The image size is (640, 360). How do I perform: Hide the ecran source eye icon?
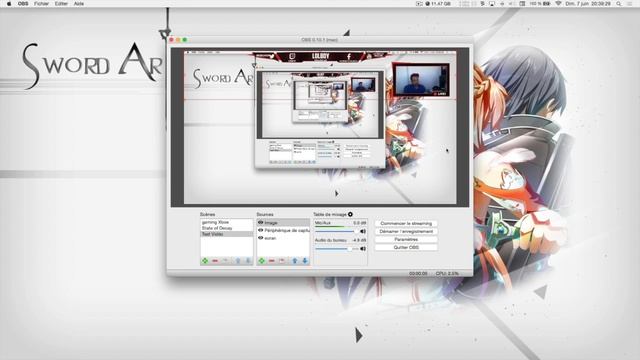click(260, 238)
